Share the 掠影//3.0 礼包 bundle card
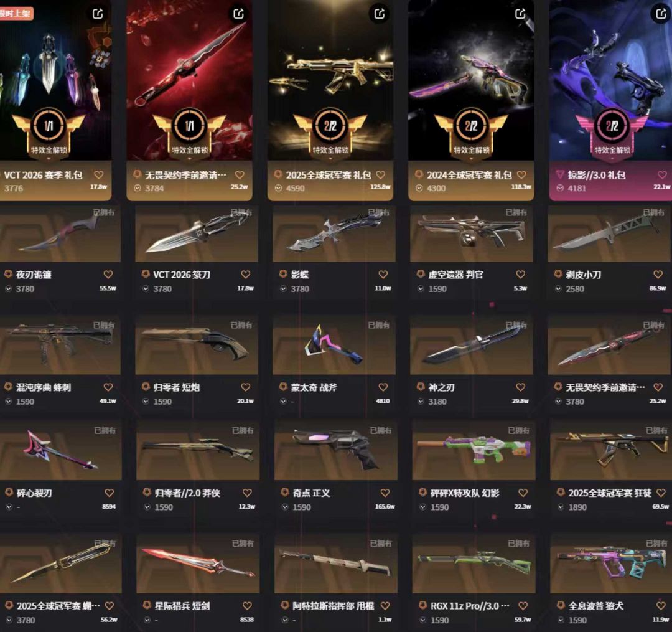This screenshot has height=632, width=672. coord(661,14)
